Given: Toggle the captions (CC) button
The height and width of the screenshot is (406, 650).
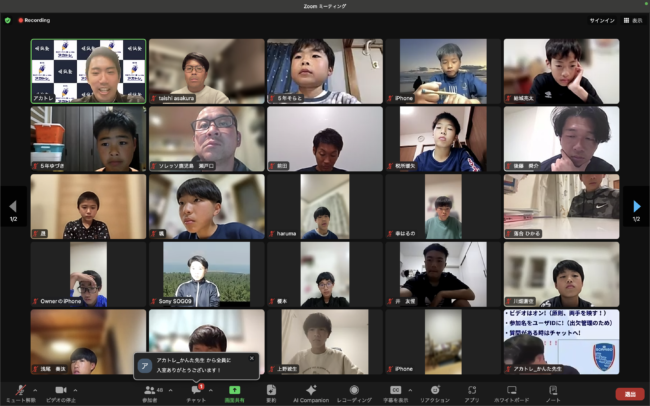Looking at the screenshot, I should click(x=395, y=389).
